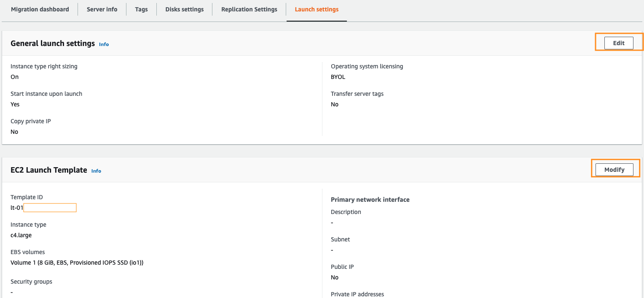
Task: Click the Transfer server tags label
Action: (357, 94)
